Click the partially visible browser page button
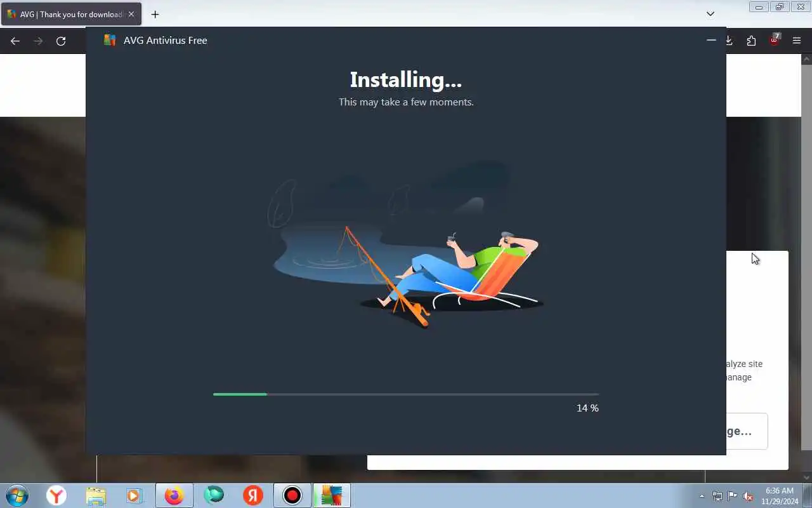This screenshot has width=812, height=508. 747,431
